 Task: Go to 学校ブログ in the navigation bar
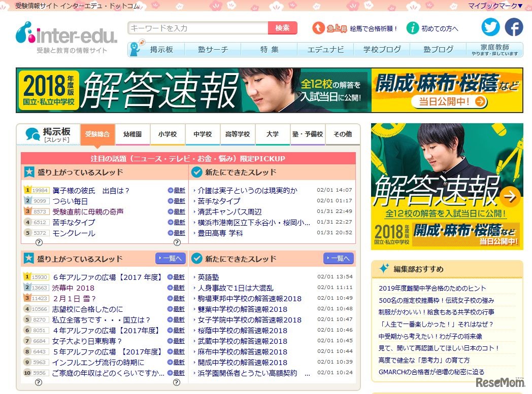point(382,50)
